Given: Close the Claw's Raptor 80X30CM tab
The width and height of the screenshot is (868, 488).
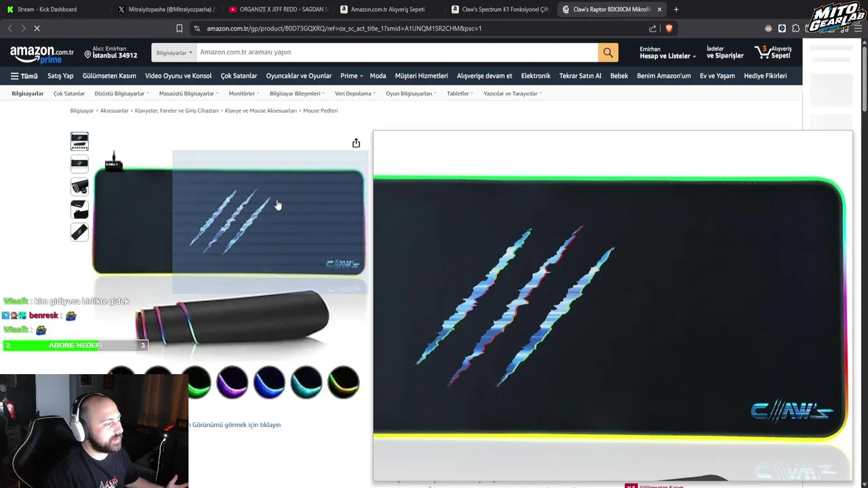Looking at the screenshot, I should (x=659, y=9).
